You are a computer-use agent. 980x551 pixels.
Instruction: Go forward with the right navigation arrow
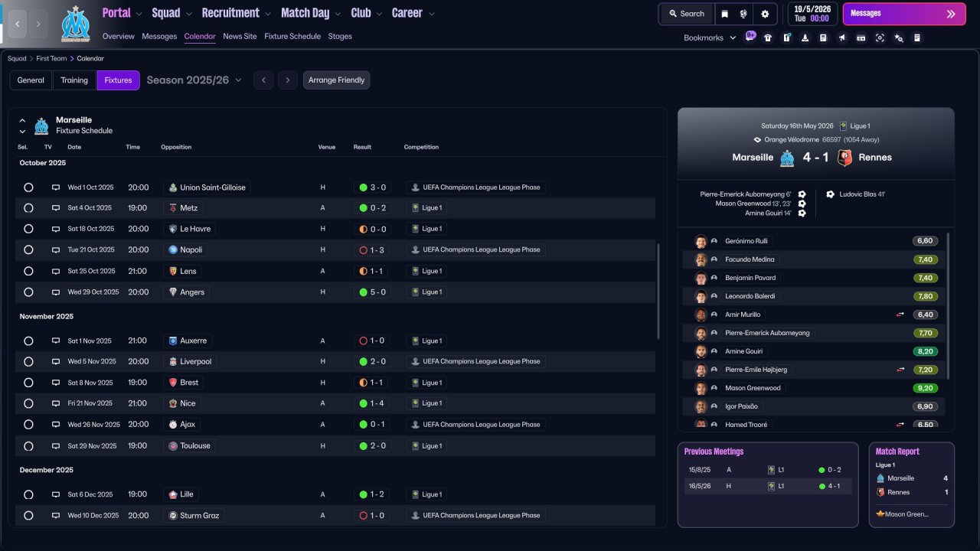click(39, 24)
